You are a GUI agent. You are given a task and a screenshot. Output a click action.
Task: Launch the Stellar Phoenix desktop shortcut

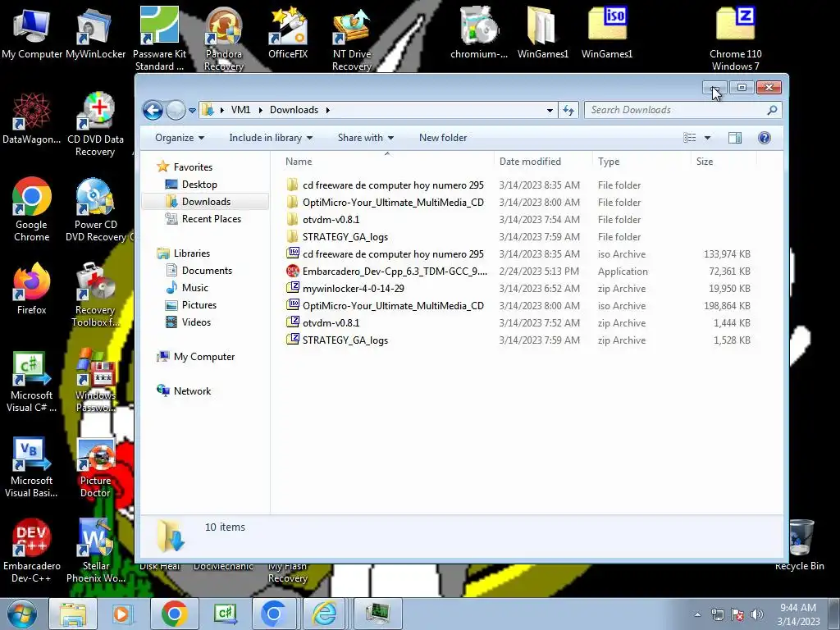pos(95,550)
